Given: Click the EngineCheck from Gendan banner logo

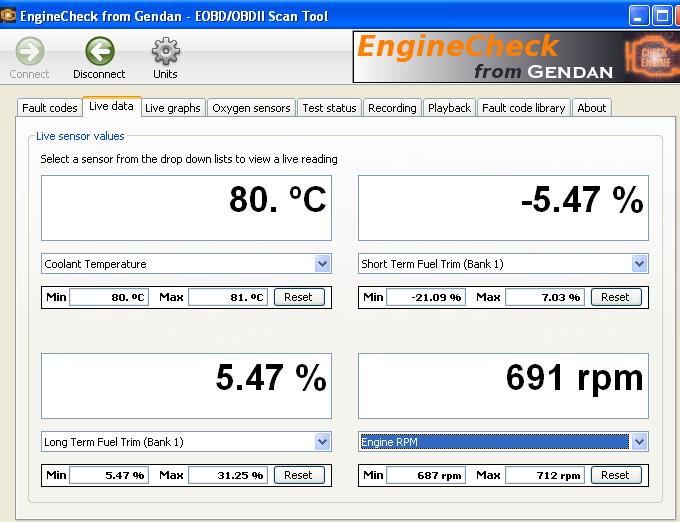Looking at the screenshot, I should pyautogui.click(x=516, y=57).
